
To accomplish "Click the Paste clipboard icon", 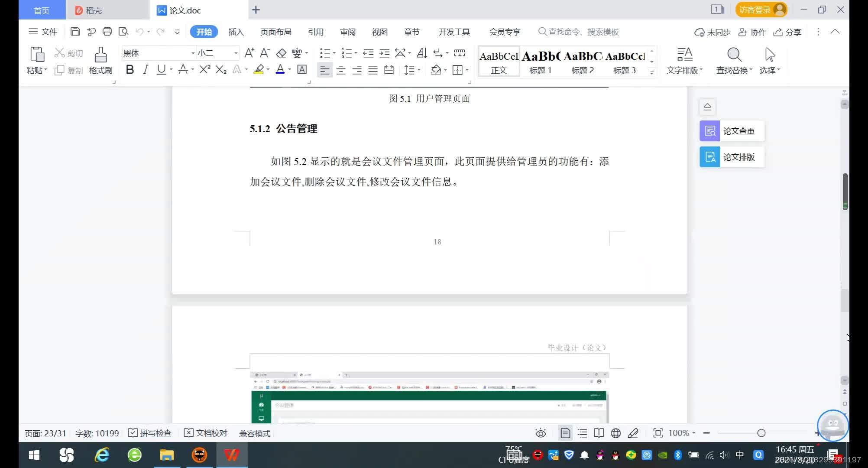I will coord(37,55).
